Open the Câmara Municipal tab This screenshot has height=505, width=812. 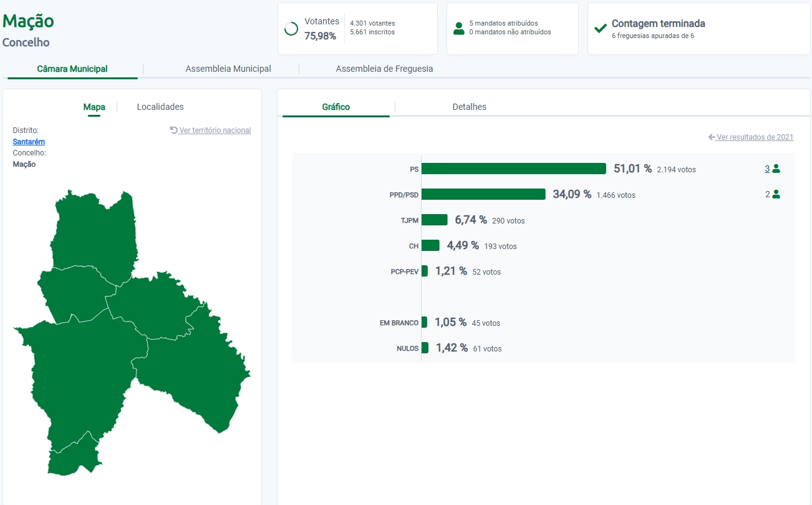tap(72, 69)
